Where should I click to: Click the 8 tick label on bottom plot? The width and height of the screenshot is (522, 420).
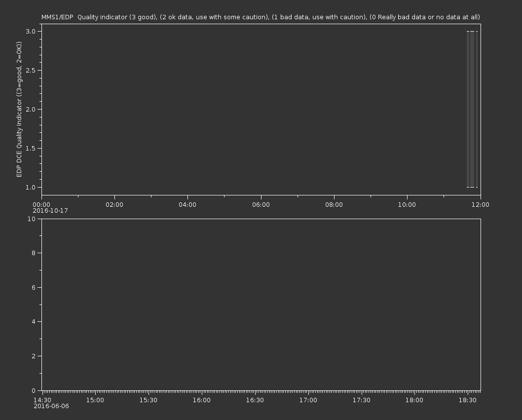34,253
